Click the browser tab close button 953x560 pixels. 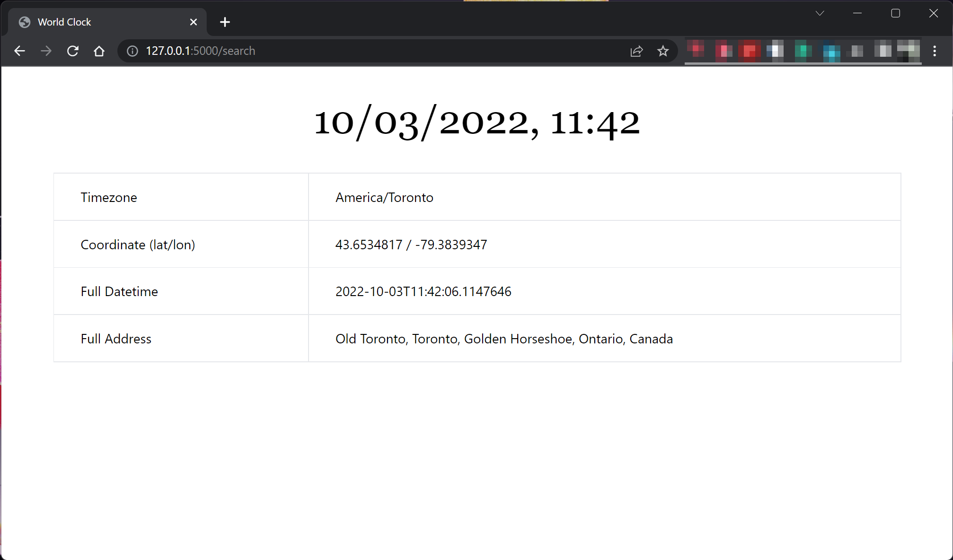(x=194, y=22)
